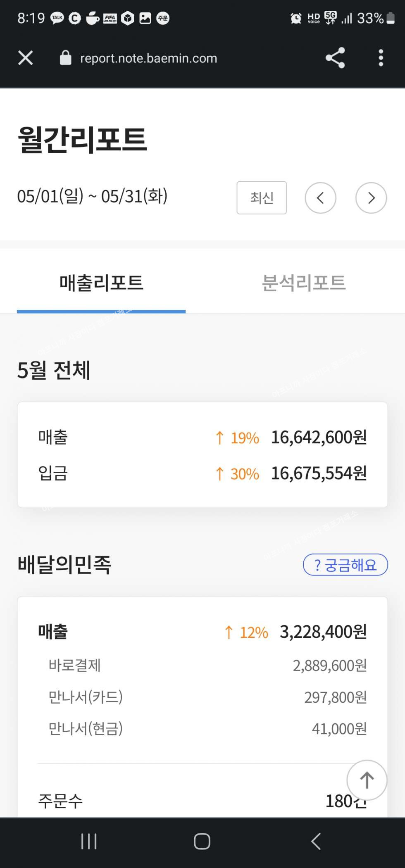Tap the lock icon beside URL
This screenshot has width=405, height=868.
click(x=65, y=58)
